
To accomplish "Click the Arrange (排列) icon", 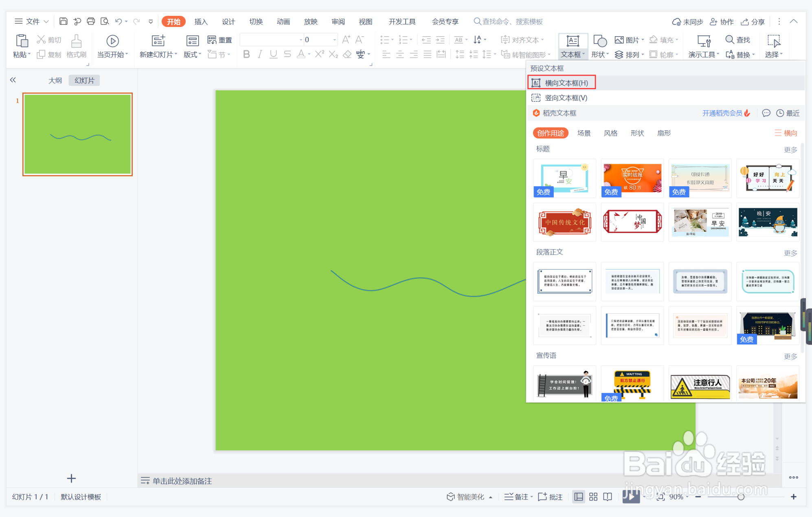I will 619,54.
